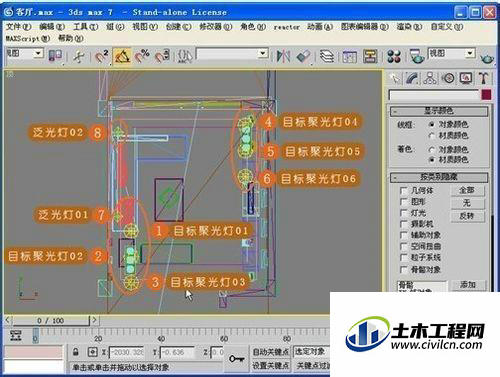Viewport: 500px width, 377px height.
Task: Check the 空间扭曲 hide checkbox
Action: coord(404,247)
